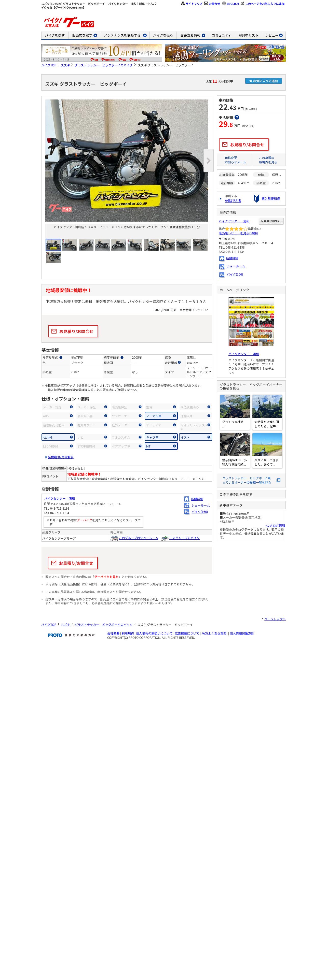Click help icon for ノーマル車
This screenshot has height=980, width=327.
(x=174, y=415)
